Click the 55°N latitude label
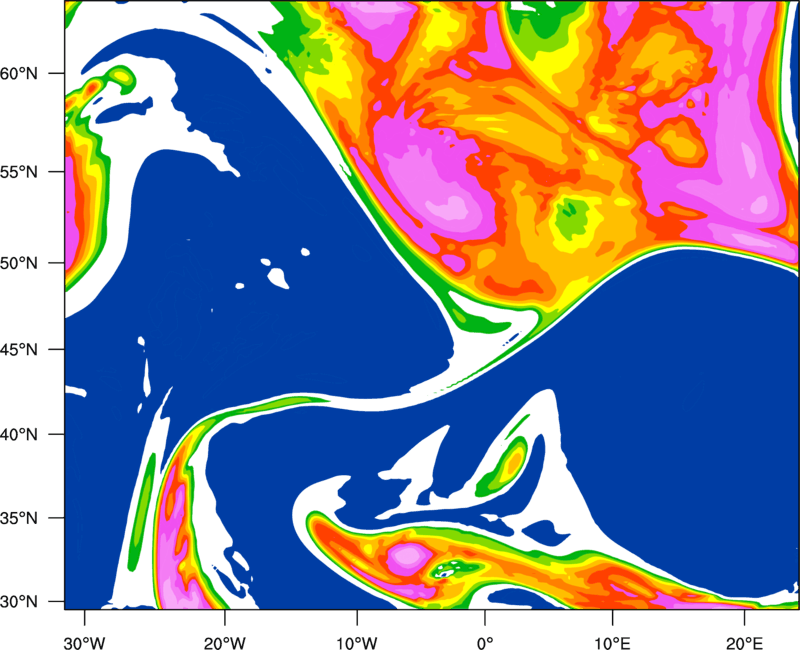 tap(20, 172)
